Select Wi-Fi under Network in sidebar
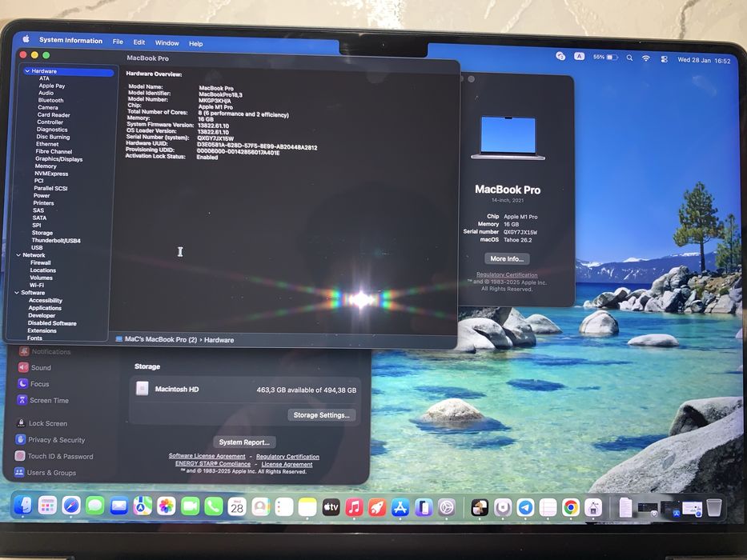 (36, 286)
